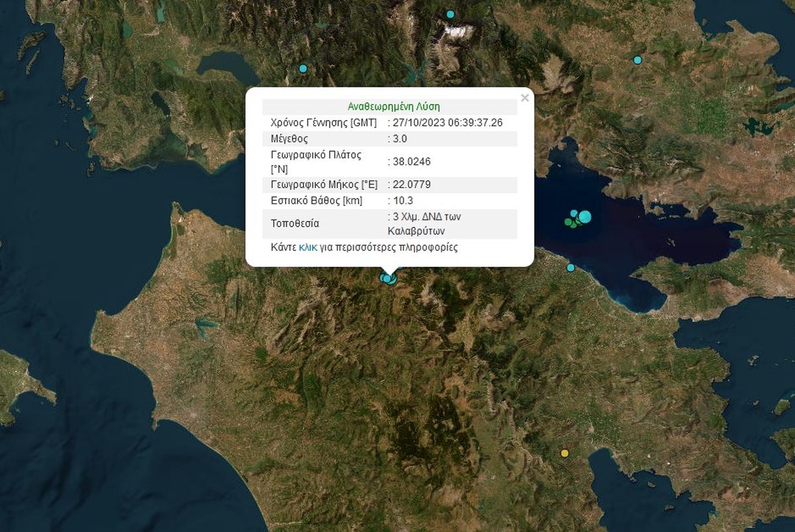The image size is (795, 532).
Task: Select the longitude value 22.0779
Action: [412, 184]
